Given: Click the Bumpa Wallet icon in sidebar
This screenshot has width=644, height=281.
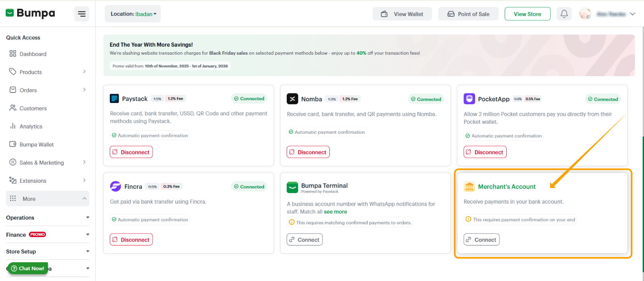Looking at the screenshot, I should pyautogui.click(x=13, y=144).
